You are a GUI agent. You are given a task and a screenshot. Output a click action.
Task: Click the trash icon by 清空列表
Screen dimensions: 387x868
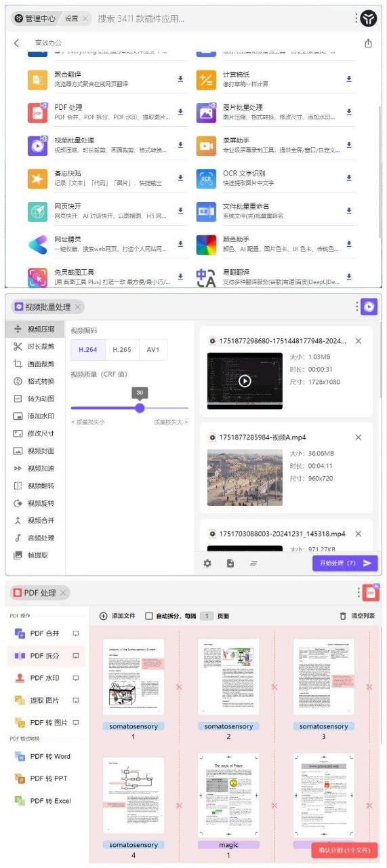point(343,616)
